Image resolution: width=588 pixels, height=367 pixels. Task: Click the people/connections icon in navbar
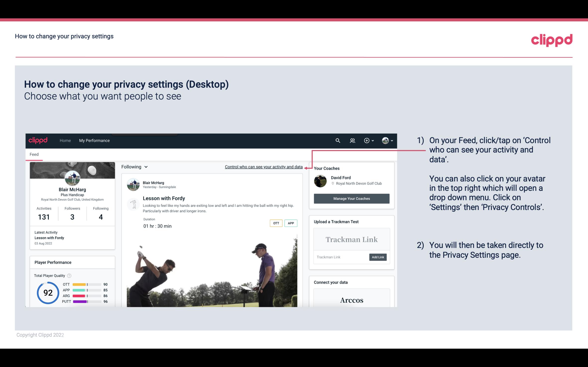click(x=352, y=140)
